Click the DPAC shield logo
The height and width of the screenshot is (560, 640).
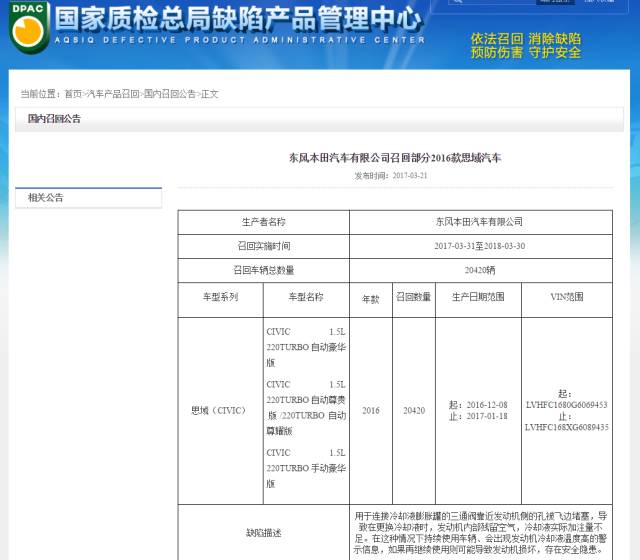(29, 28)
